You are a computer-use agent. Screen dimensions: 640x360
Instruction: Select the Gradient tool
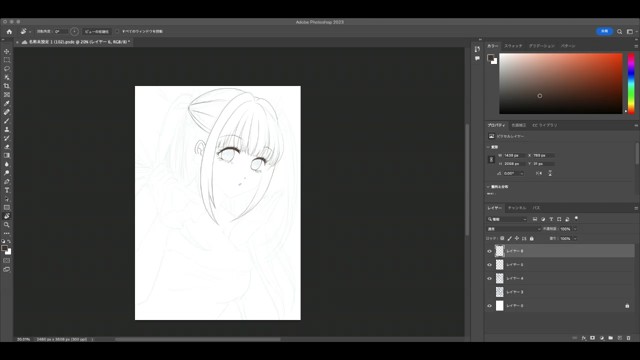[7, 156]
